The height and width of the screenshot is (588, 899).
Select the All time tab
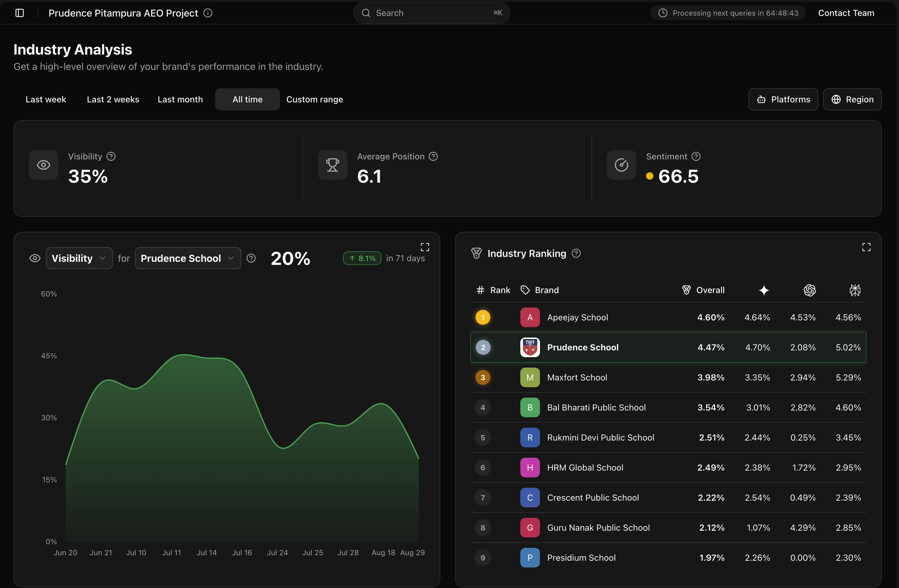(x=247, y=99)
